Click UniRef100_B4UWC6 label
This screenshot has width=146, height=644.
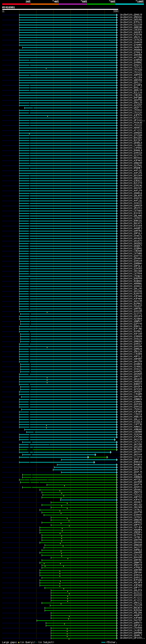pyautogui.click(x=131, y=464)
